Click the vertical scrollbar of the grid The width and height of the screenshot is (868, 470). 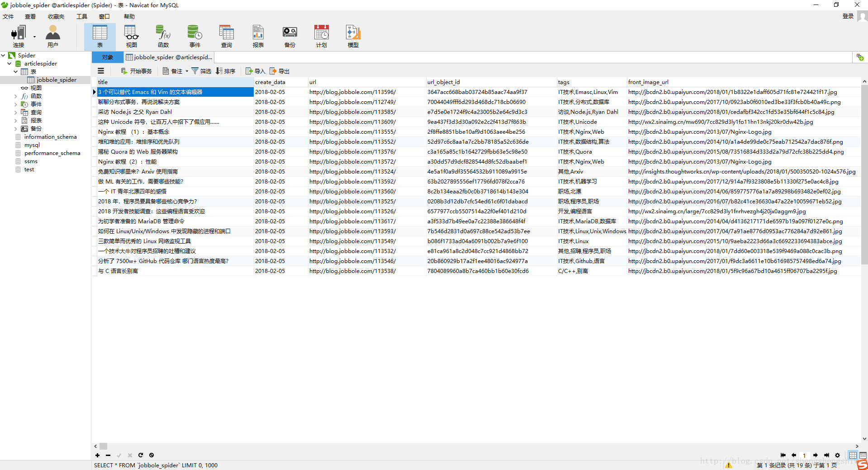coord(864,174)
